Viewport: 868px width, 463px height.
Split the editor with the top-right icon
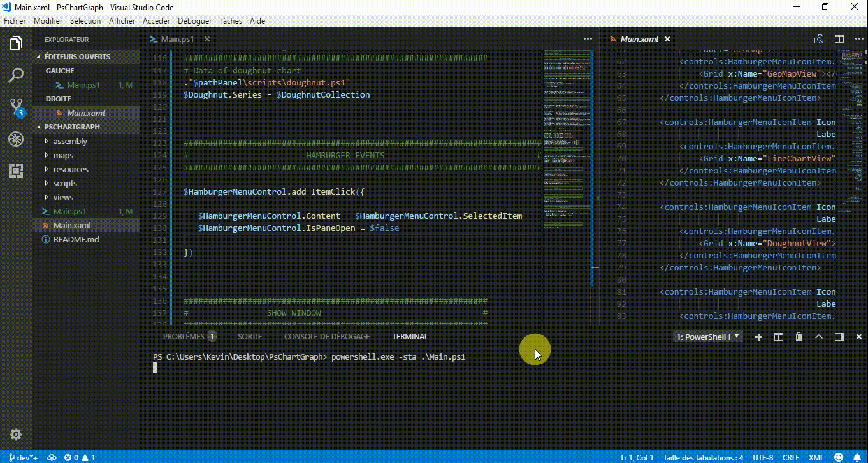839,39
